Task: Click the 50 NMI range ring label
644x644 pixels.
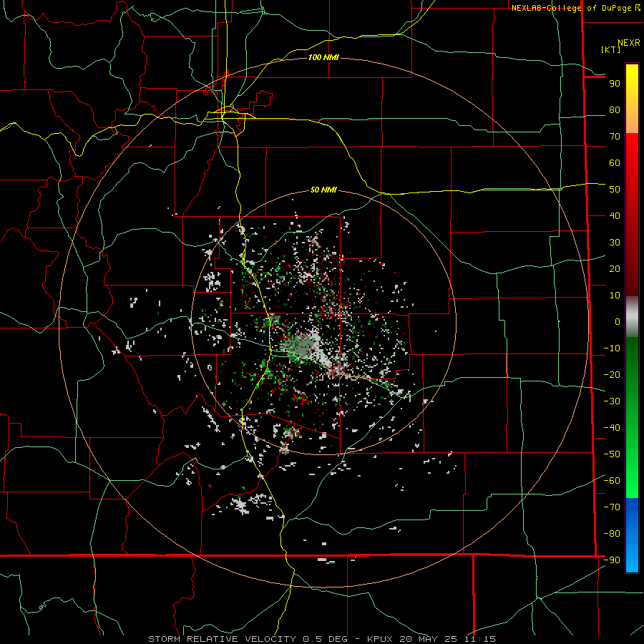Action: click(323, 190)
